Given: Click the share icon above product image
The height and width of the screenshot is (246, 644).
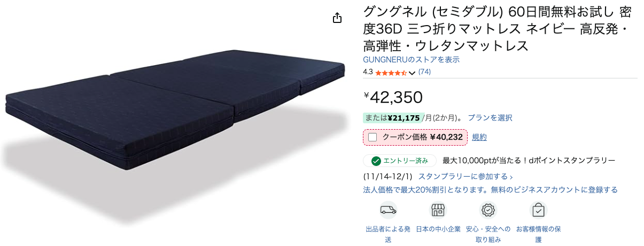Looking at the screenshot, I should tap(337, 18).
